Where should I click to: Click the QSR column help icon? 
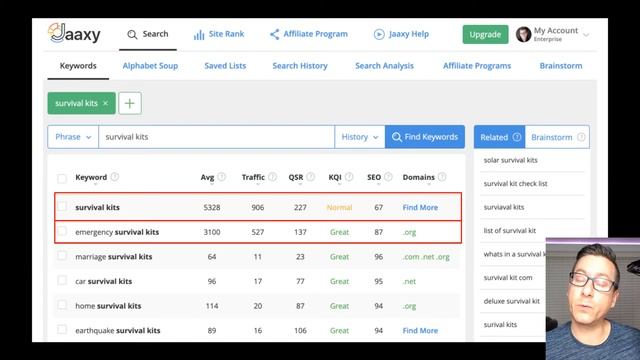coord(311,177)
